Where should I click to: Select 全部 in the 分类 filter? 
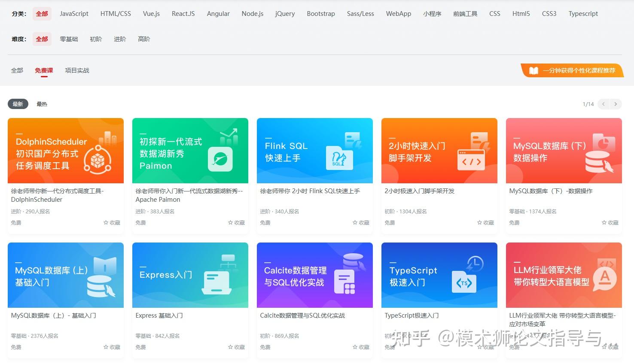[42, 14]
